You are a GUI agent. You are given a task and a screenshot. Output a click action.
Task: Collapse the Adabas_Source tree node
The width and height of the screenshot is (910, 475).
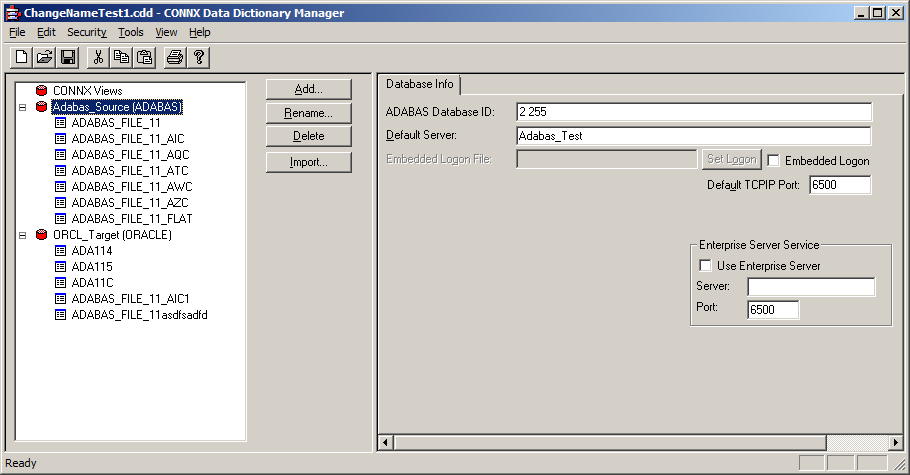click(23, 107)
